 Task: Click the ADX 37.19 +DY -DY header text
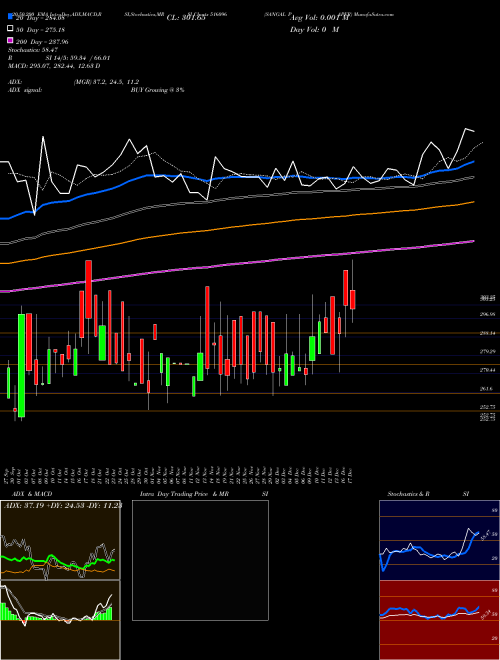point(63,506)
